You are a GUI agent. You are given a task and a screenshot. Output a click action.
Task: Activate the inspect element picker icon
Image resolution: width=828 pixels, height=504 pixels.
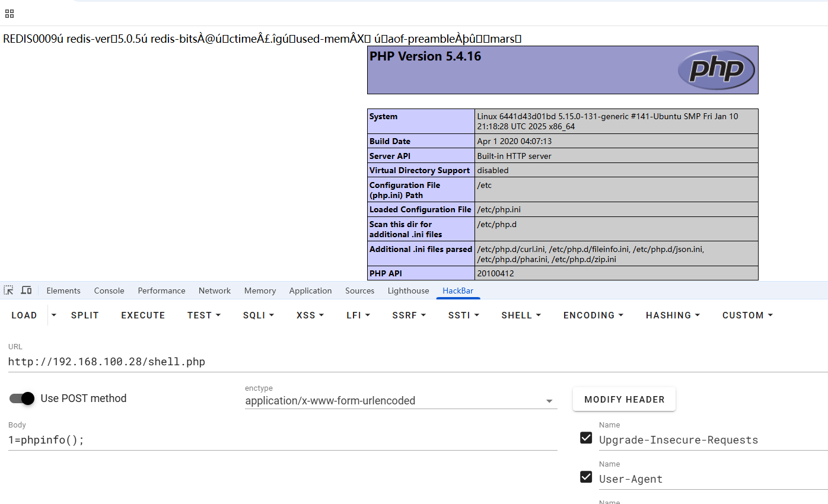point(8,290)
